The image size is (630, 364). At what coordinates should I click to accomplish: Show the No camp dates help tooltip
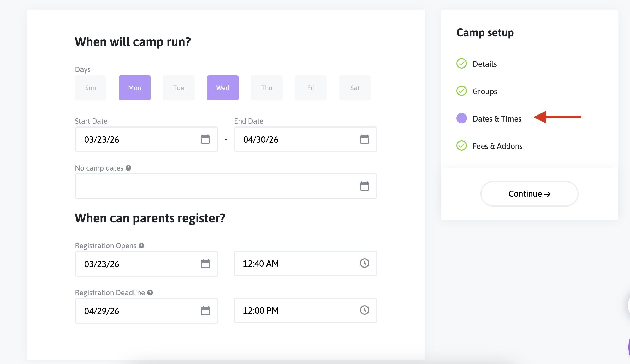[128, 168]
